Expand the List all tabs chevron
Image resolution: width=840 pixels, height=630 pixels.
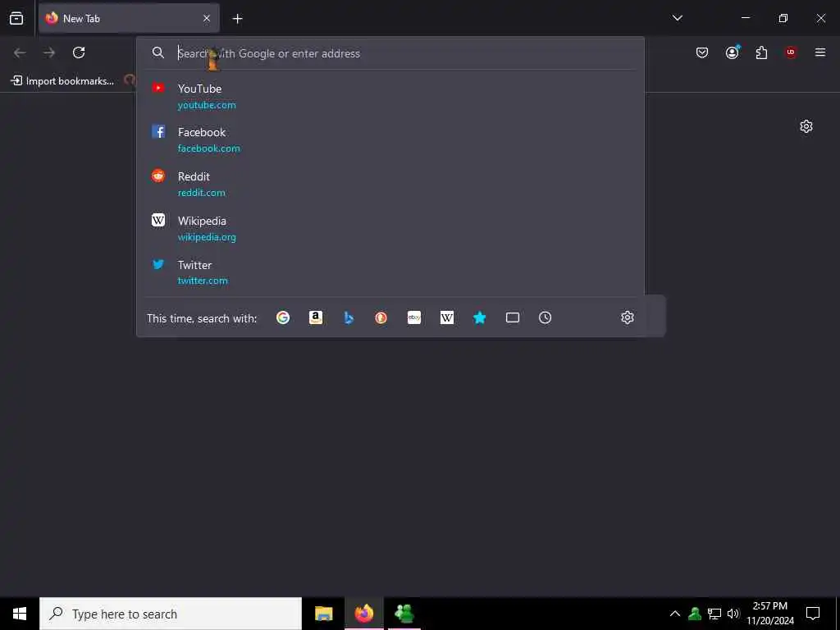pos(677,18)
